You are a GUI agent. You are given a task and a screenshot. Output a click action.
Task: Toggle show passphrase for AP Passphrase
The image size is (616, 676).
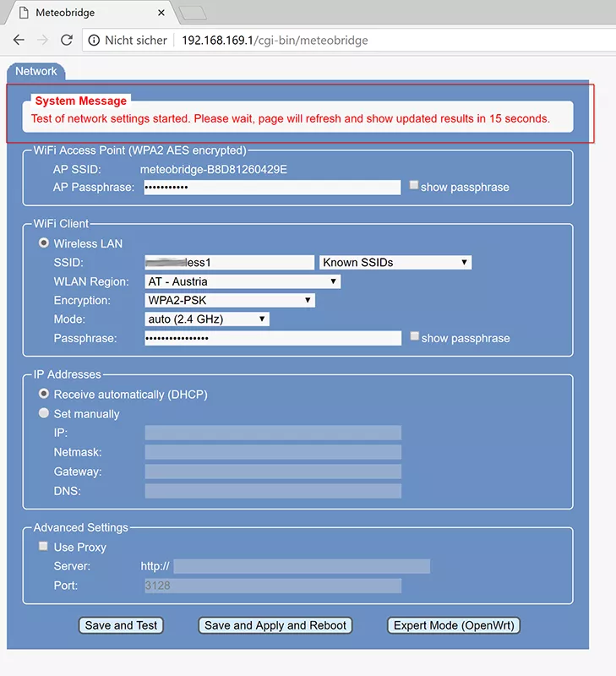coord(413,185)
